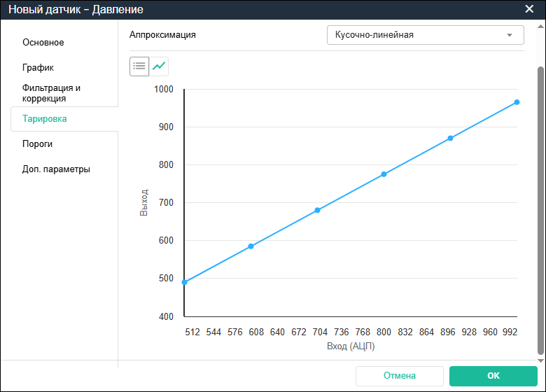This screenshot has height=392, width=546.
Task: Switch to table list view icon
Action: [139, 66]
